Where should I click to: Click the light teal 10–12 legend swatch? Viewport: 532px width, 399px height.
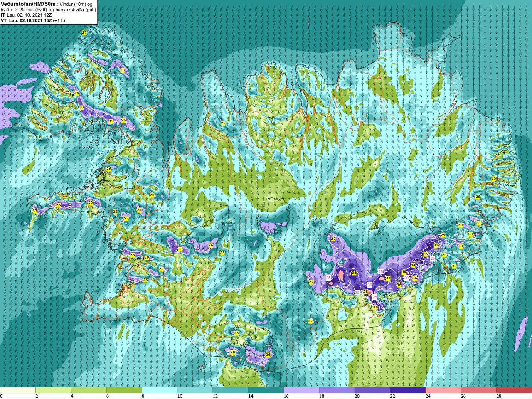click(x=195, y=390)
